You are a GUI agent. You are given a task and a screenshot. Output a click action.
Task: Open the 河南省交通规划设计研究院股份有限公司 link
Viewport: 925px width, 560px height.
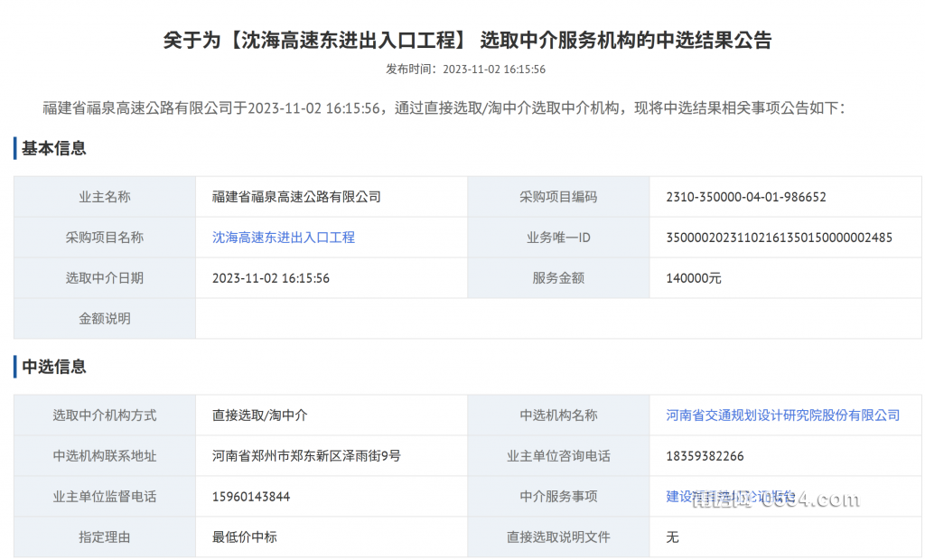(783, 415)
